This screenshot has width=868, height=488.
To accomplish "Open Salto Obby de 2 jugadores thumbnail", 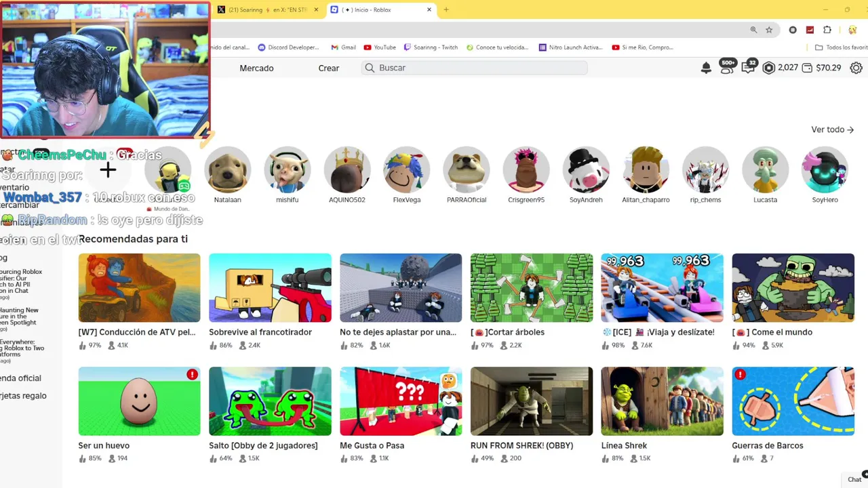I will (270, 401).
